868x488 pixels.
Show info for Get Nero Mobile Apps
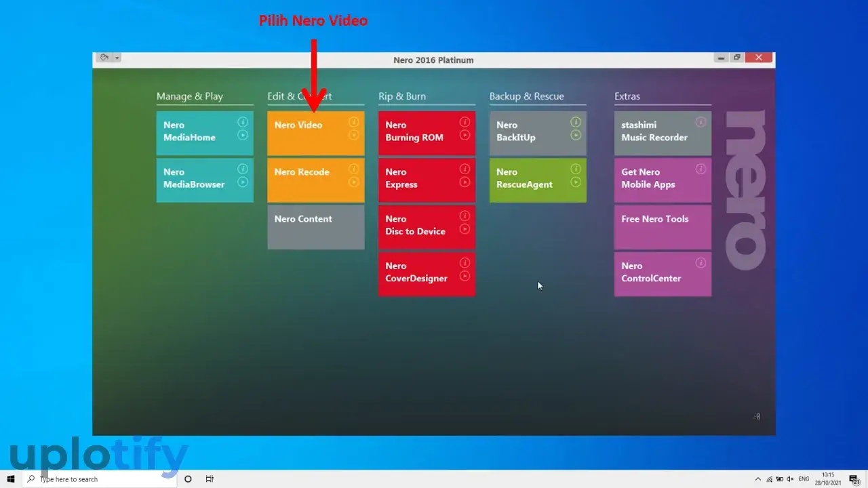(x=701, y=169)
